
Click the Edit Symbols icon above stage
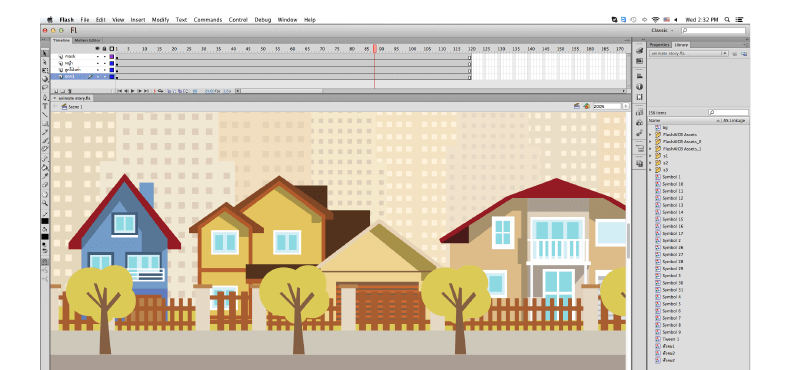(x=586, y=106)
